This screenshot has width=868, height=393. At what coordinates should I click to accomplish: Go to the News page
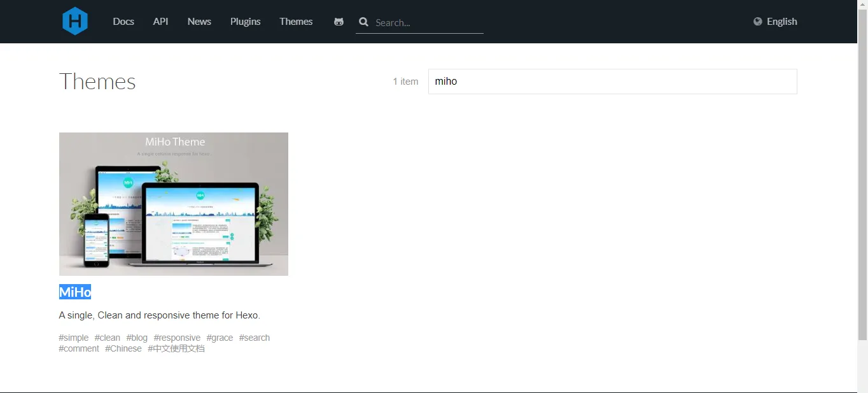coord(199,22)
